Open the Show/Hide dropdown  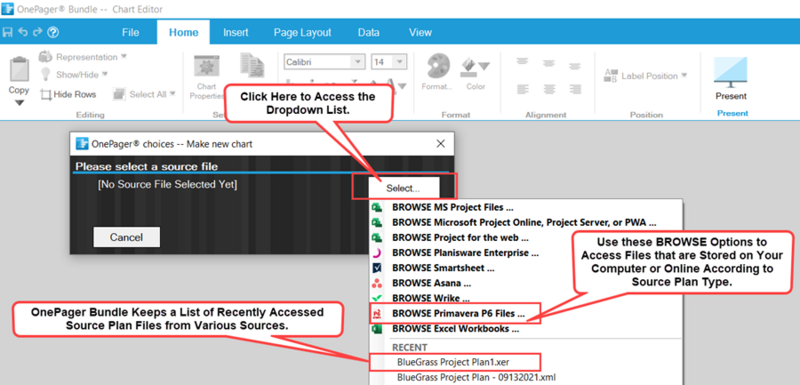(x=74, y=74)
